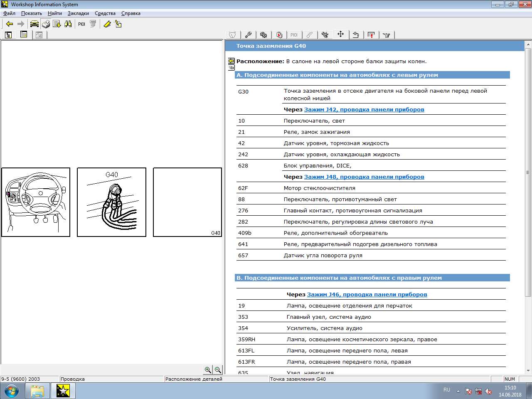
Task: Click the scroll down arrow of content pane
Action: click(528, 371)
